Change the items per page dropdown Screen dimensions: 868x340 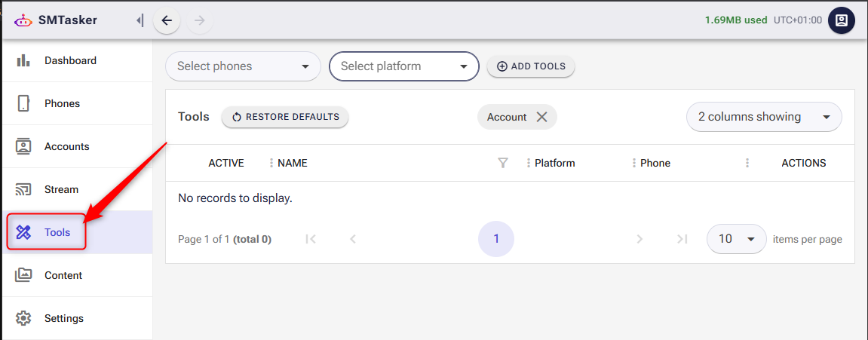(736, 239)
